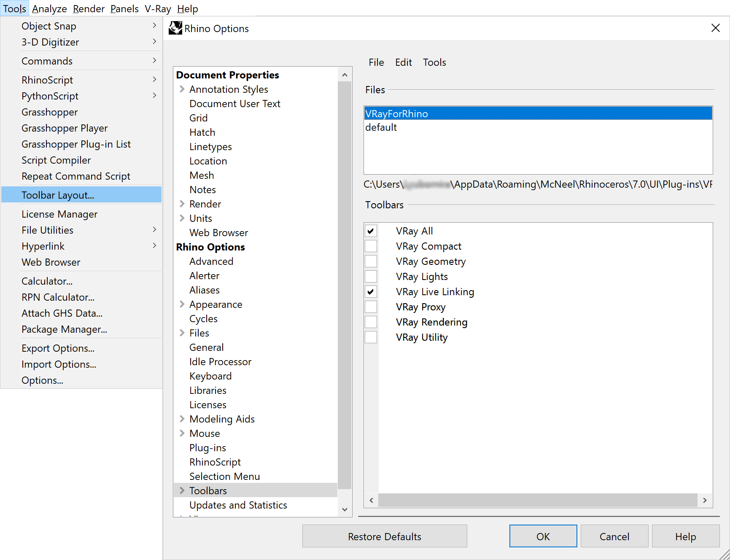Image resolution: width=730 pixels, height=560 pixels.
Task: Open the Panels menu in menu bar
Action: (124, 8)
